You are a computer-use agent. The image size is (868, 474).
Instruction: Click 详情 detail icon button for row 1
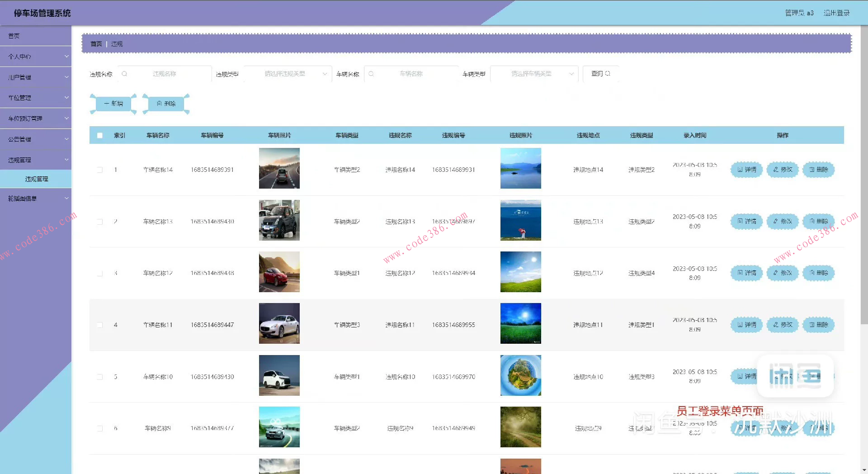(x=746, y=170)
